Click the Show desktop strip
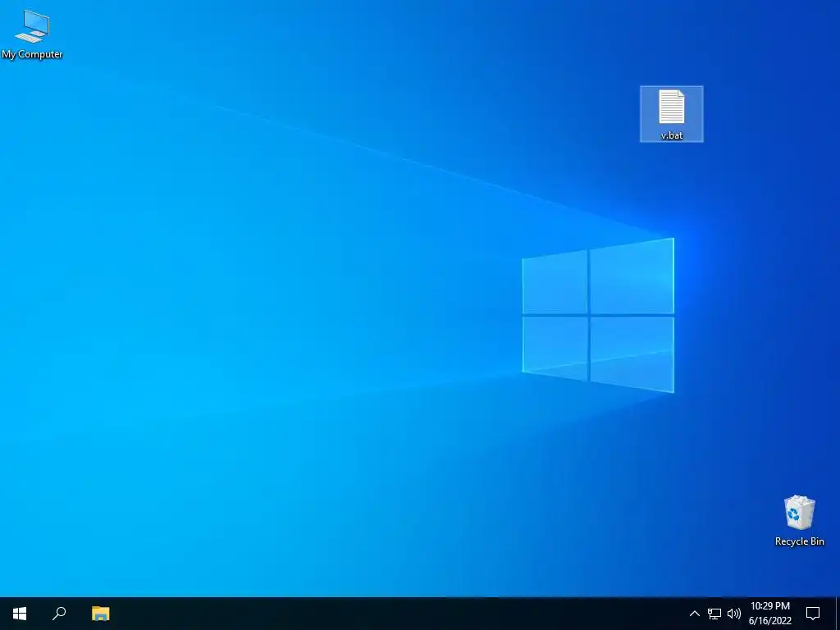 [838, 614]
